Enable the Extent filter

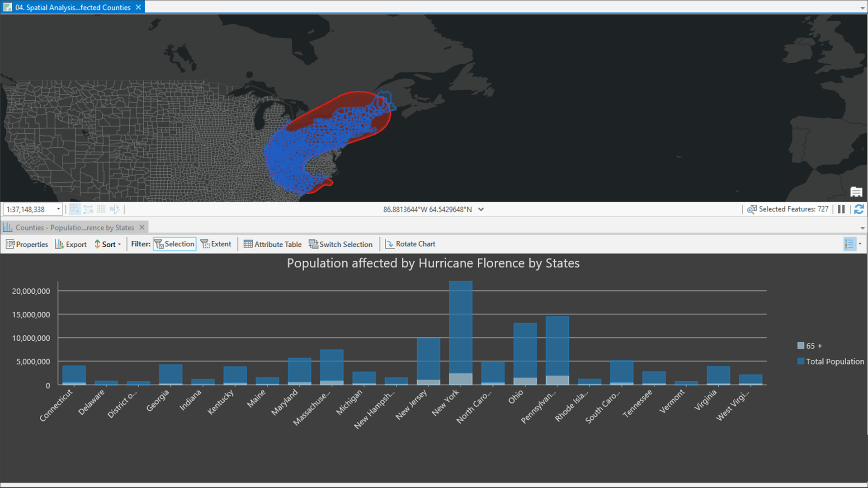click(216, 244)
